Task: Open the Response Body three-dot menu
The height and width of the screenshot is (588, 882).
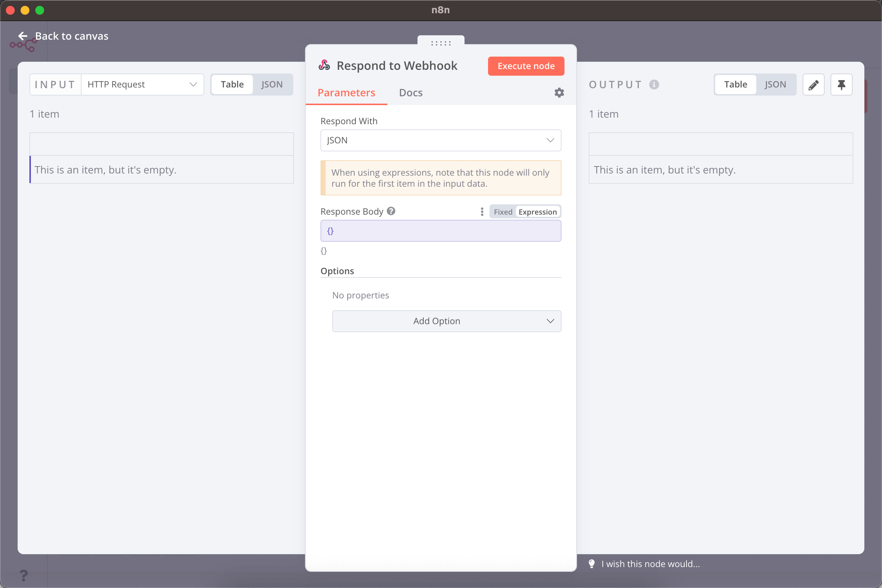Action: tap(482, 212)
